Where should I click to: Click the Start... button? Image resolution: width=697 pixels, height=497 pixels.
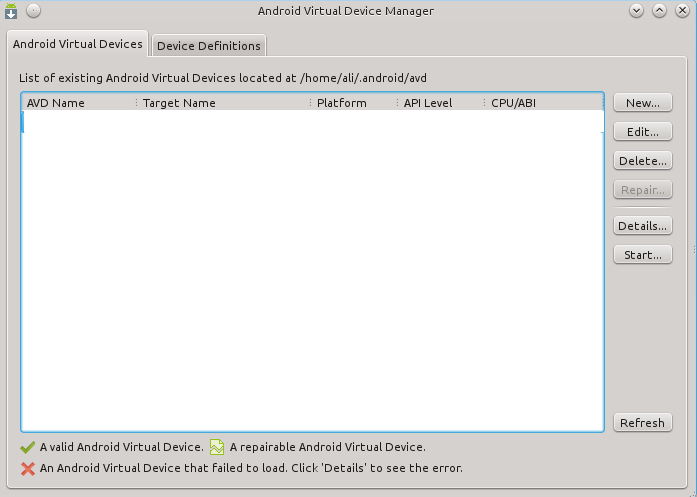click(642, 255)
